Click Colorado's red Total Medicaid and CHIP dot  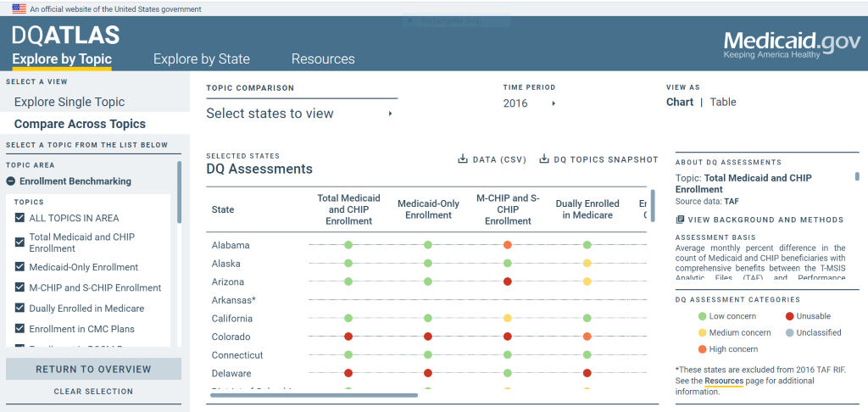(348, 337)
